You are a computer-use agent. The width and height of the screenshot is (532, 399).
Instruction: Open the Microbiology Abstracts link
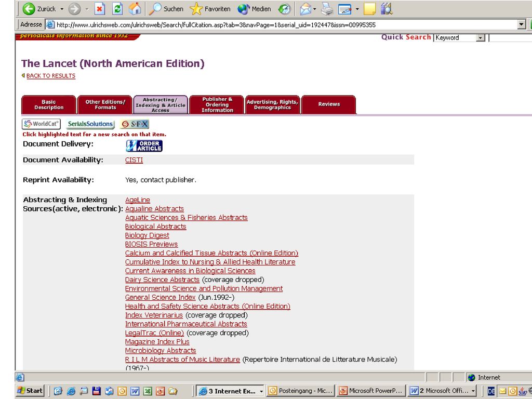tap(161, 351)
